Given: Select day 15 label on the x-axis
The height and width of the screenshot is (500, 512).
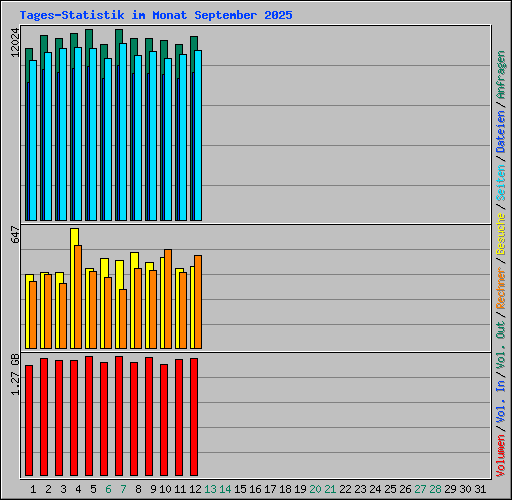Looking at the screenshot, I should [240, 489].
